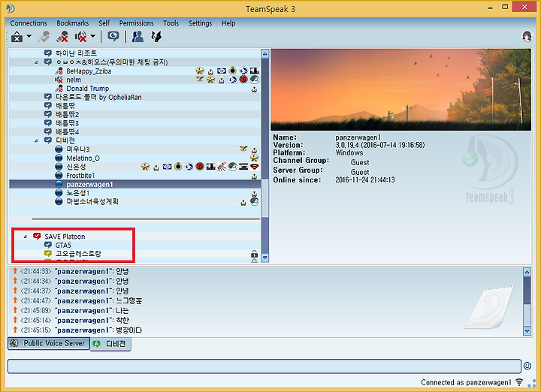Collapse the ㅇㅂㅇㅈ&히오스 channel expander
This screenshot has width=541, height=392.
pyautogui.click(x=36, y=62)
